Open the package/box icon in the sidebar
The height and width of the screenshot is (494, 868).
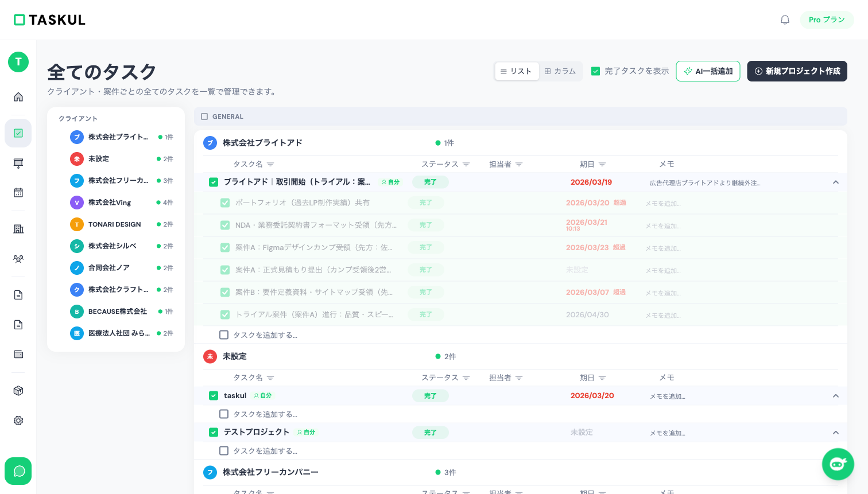(18, 391)
